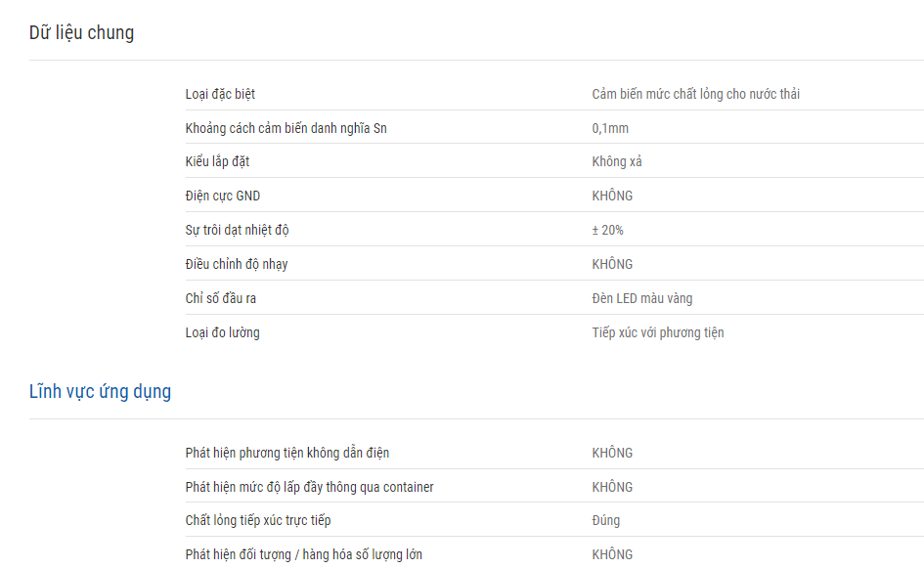Image resolution: width=924 pixels, height=569 pixels.
Task: Select the 'Đèn LED màu vàng' value
Action: point(641,298)
